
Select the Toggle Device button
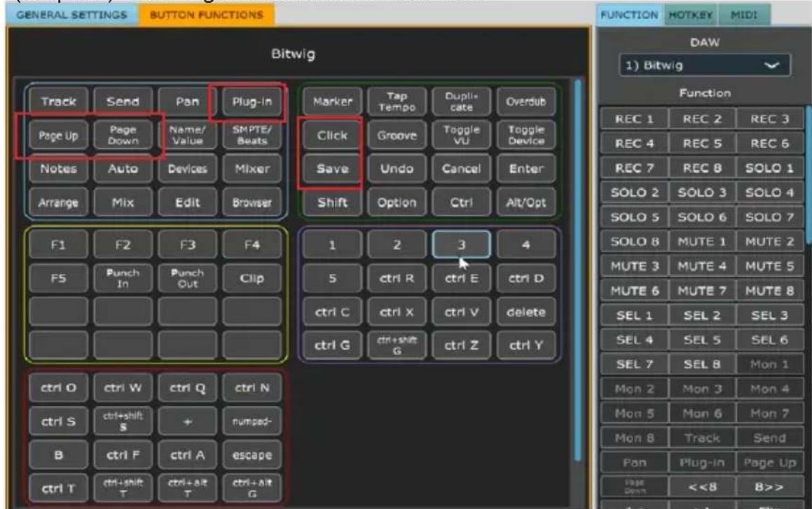525,135
